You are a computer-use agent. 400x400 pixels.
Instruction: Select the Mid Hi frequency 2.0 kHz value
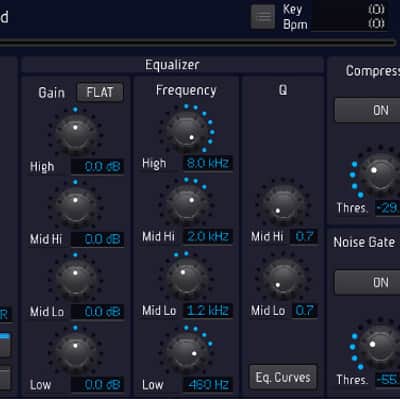(208, 237)
